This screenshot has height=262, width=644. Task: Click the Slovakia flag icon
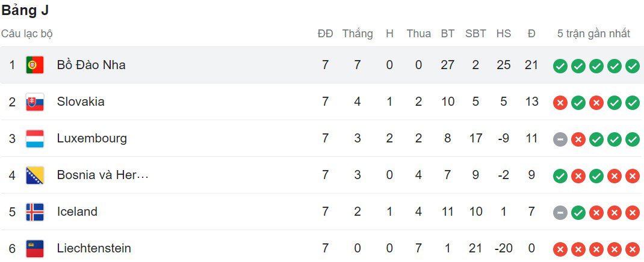[34, 102]
